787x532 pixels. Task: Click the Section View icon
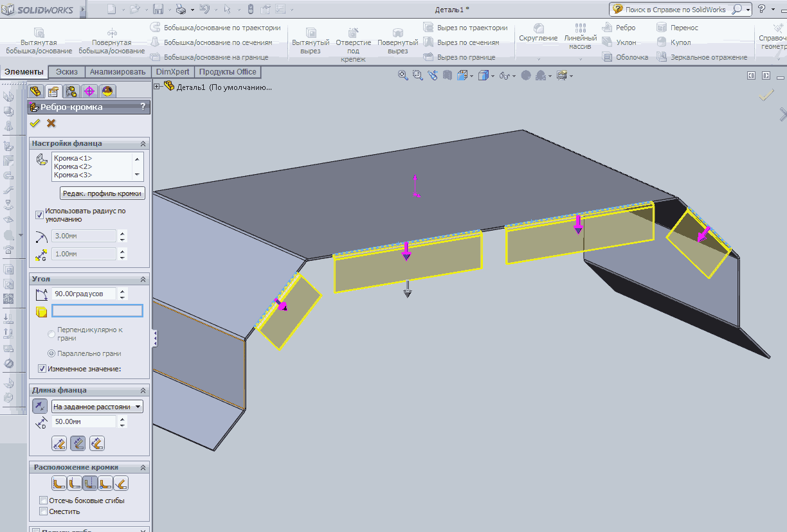[447, 75]
